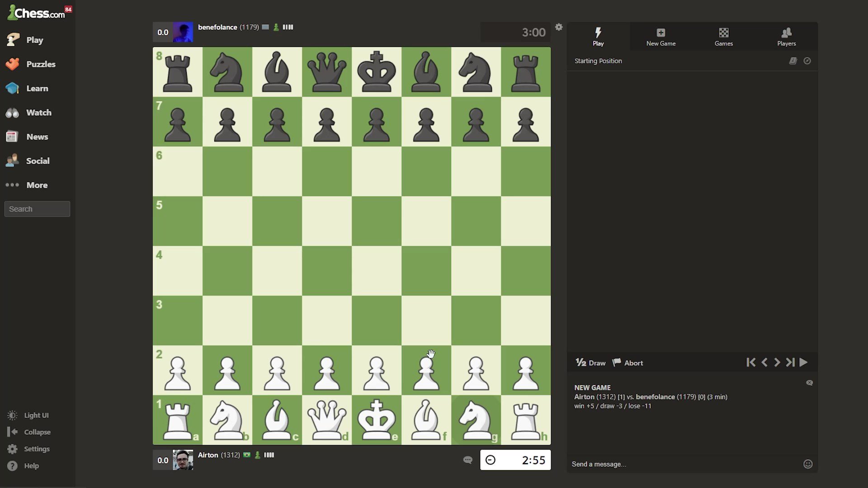Select the white pawn on d2
Viewport: 868px width, 488px height.
[327, 371]
